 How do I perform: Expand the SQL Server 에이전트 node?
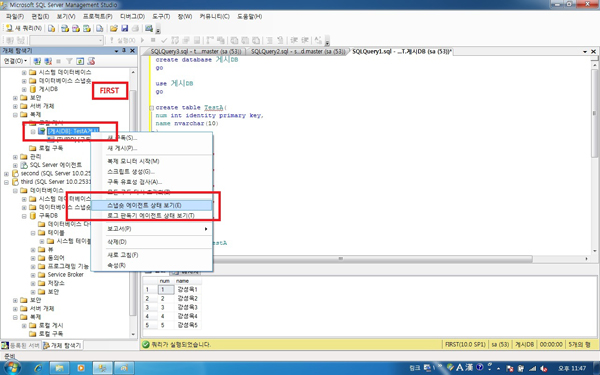tap(15, 165)
